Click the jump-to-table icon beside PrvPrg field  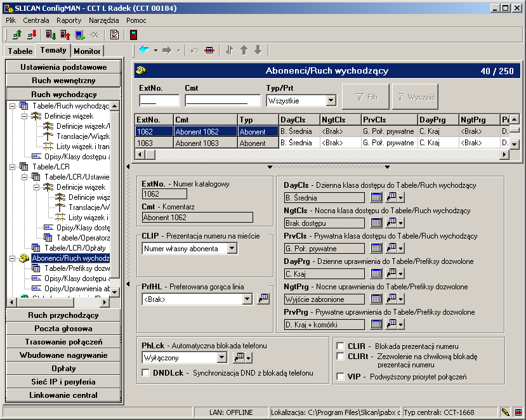click(x=391, y=324)
